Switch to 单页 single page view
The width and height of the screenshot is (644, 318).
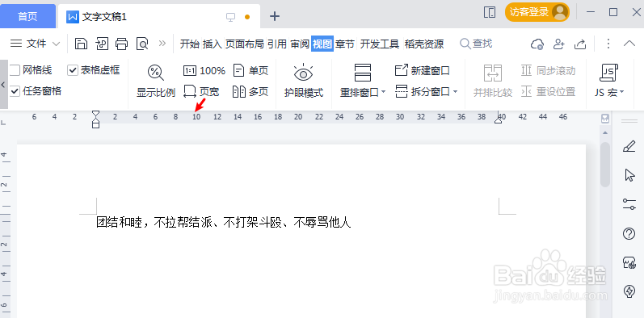coord(250,70)
